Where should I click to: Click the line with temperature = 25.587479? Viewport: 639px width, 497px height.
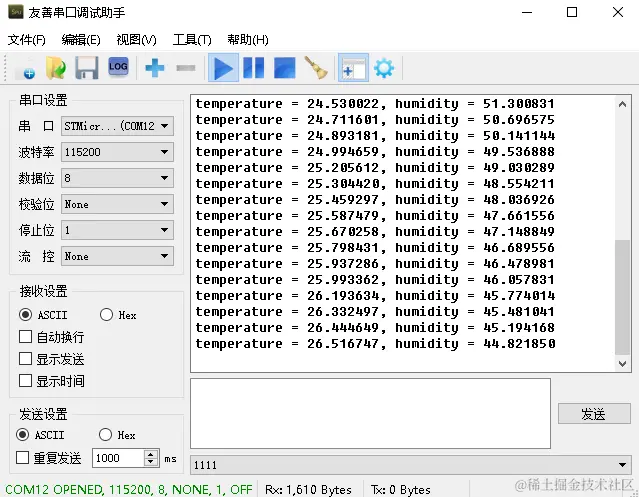(x=375, y=216)
